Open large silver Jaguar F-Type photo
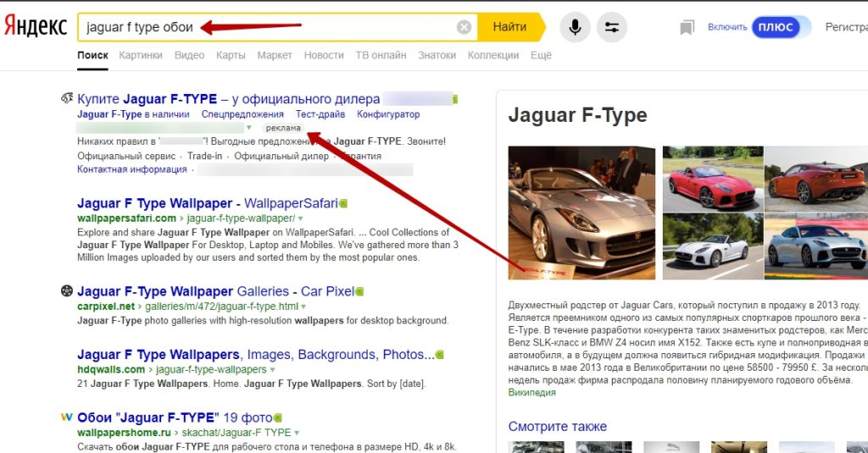Viewport: 868px width, 453px height. [581, 213]
